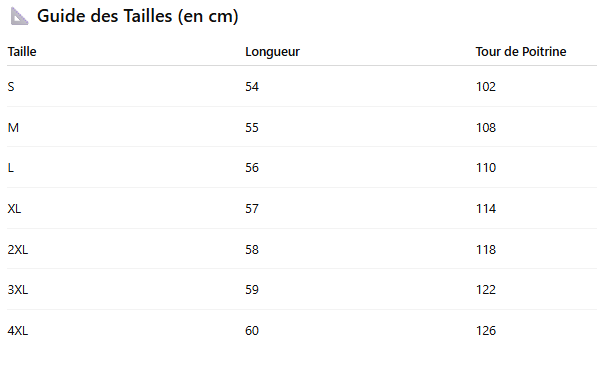Click chest measurement 122
The image size is (597, 373).
(486, 290)
